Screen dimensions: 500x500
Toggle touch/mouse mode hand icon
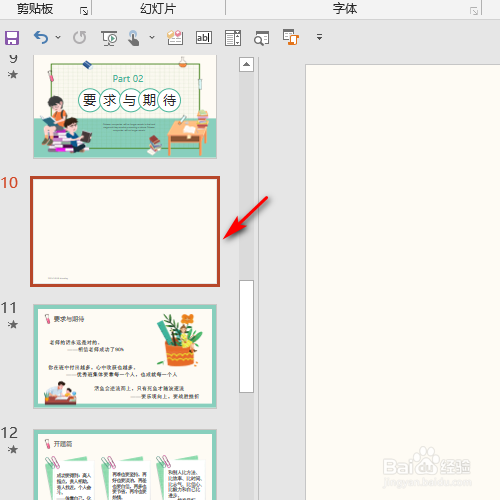coord(134,38)
